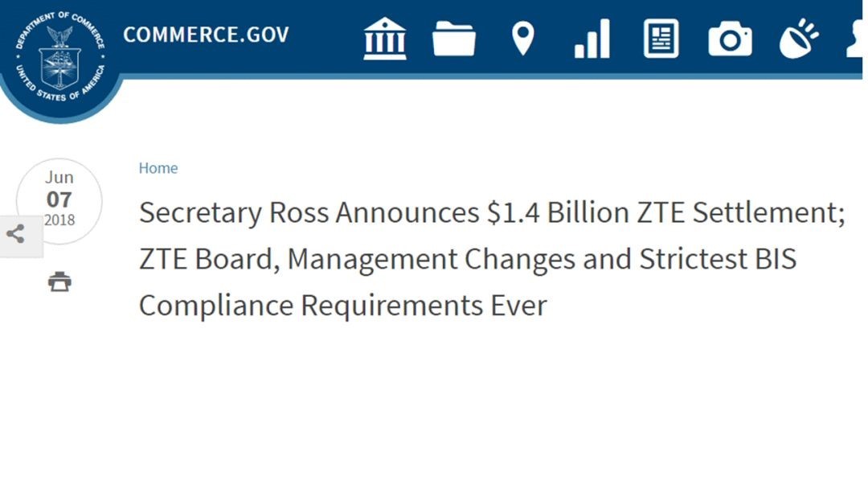Image resolution: width=868 pixels, height=489 pixels.
Task: Click the satellite dish icon in header
Action: [x=798, y=39]
